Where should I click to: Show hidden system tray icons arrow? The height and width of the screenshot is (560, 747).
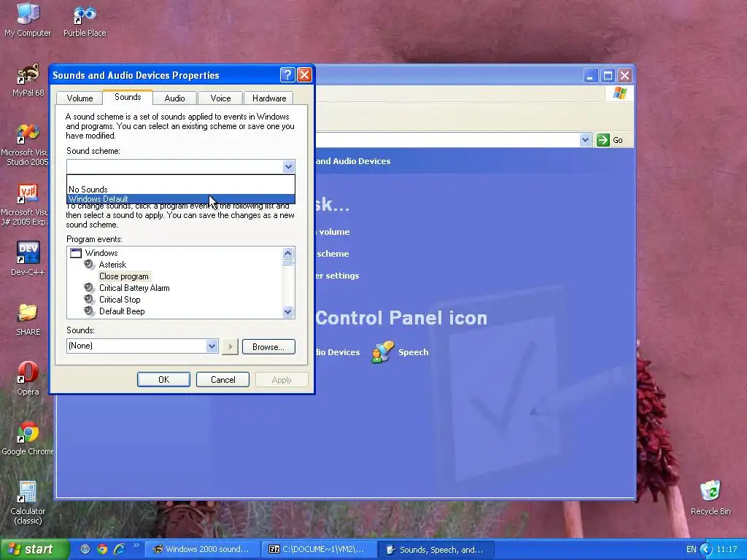[x=705, y=549]
